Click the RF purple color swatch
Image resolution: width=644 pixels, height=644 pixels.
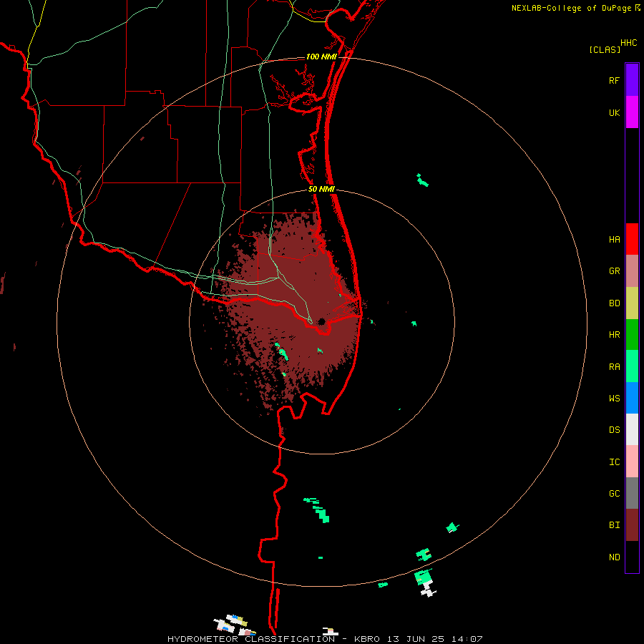(x=632, y=80)
